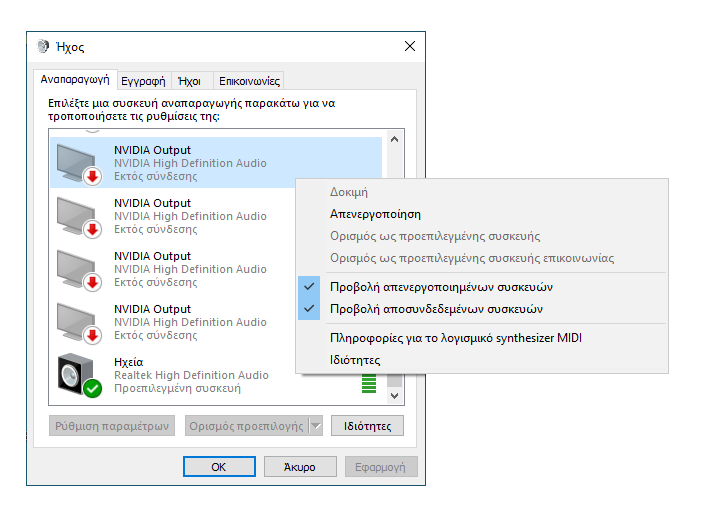The height and width of the screenshot is (515, 702).
Task: Toggle Προβολή αποσυνδεδεμένων συσκευών
Action: coord(482,309)
